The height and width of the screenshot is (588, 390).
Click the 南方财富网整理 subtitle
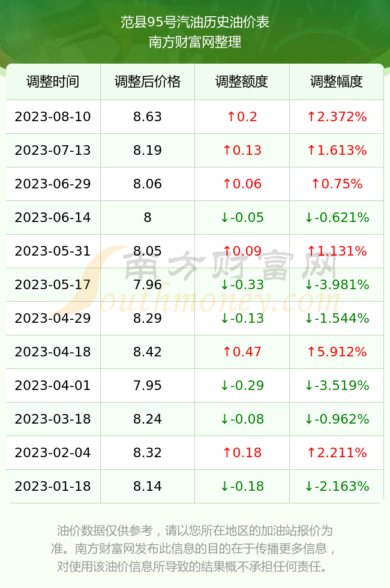195,41
